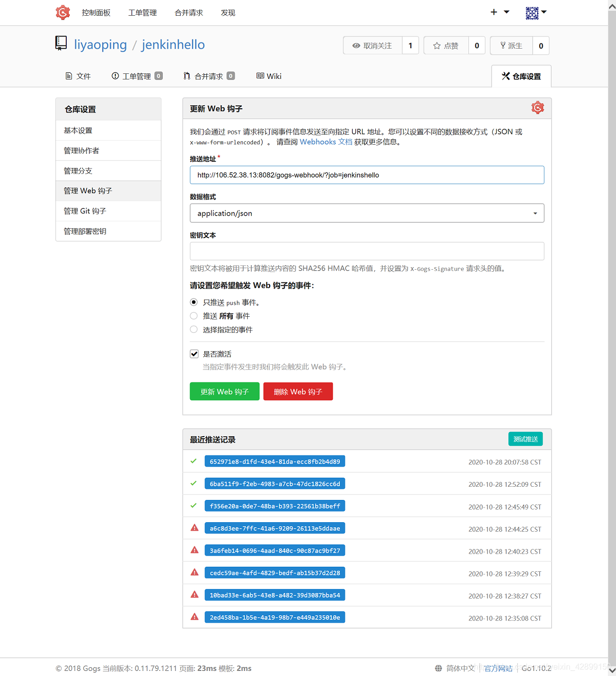Expand delivery cedc59ae-4afd-4829-bedf-ab15b37d2d28
Image resolution: width=616 pixels, height=676 pixels.
click(275, 573)
